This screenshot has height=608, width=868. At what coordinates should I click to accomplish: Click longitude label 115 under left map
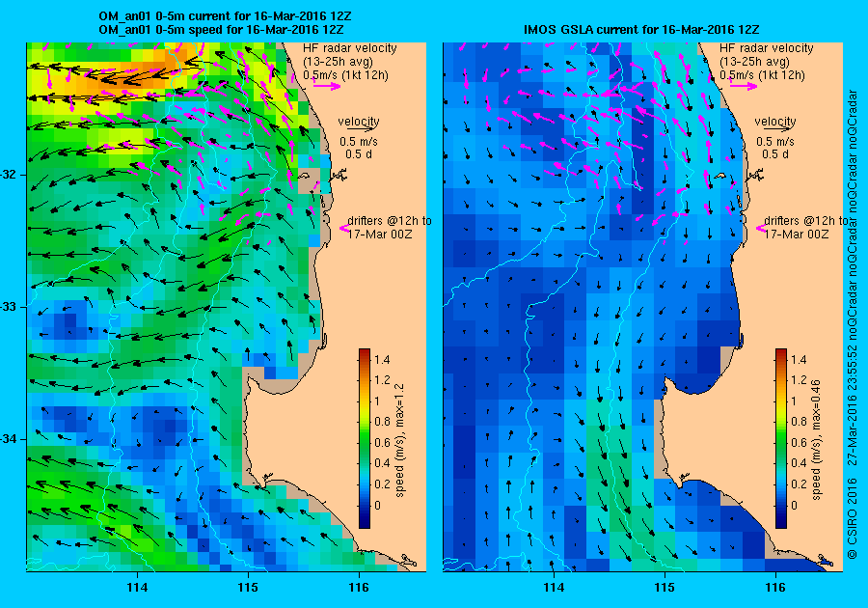pyautogui.click(x=248, y=587)
